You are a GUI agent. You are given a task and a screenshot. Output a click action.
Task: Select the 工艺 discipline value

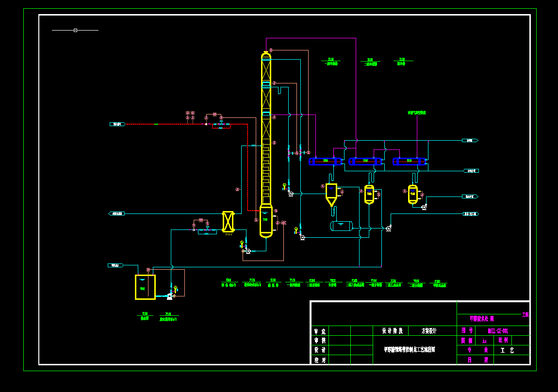pyautogui.click(x=507, y=350)
